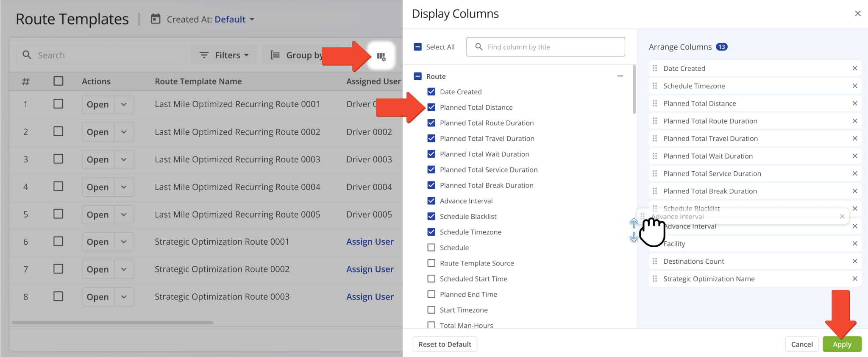Remove Destinations Count from arranged columns
Image resolution: width=868 pixels, height=357 pixels.
click(854, 261)
